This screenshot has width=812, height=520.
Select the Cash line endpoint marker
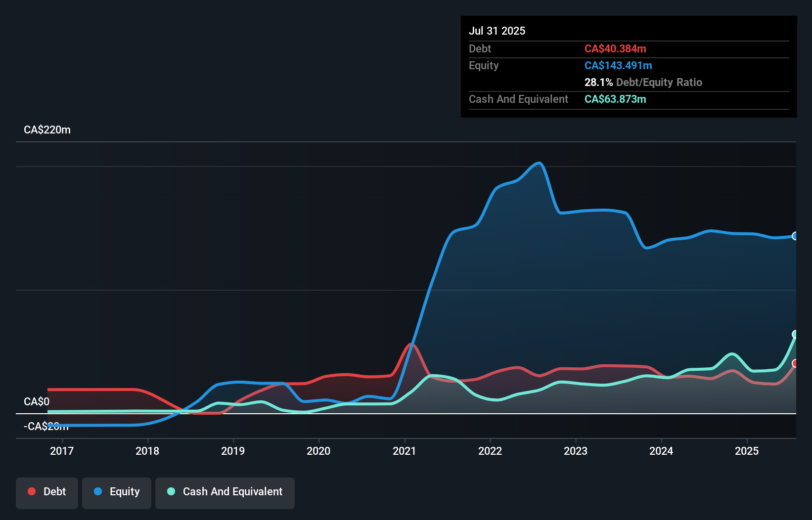pos(795,335)
